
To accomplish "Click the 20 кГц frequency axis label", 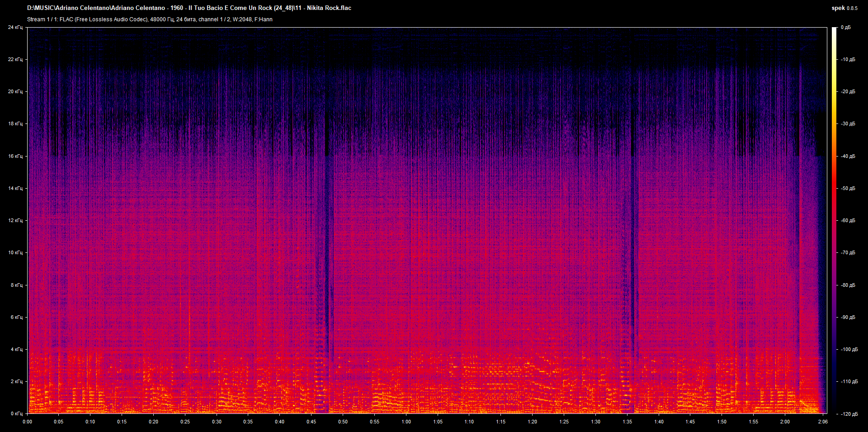I will click(15, 92).
